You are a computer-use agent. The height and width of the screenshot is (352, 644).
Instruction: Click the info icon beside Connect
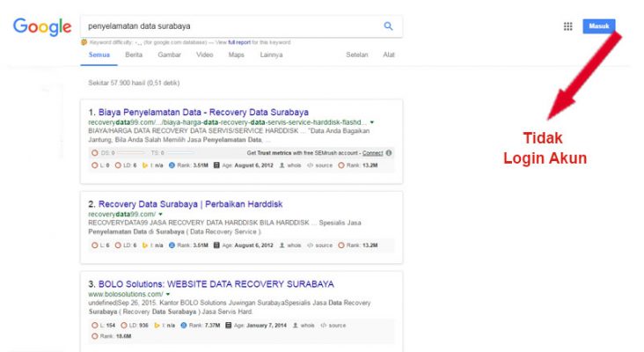tap(389, 152)
